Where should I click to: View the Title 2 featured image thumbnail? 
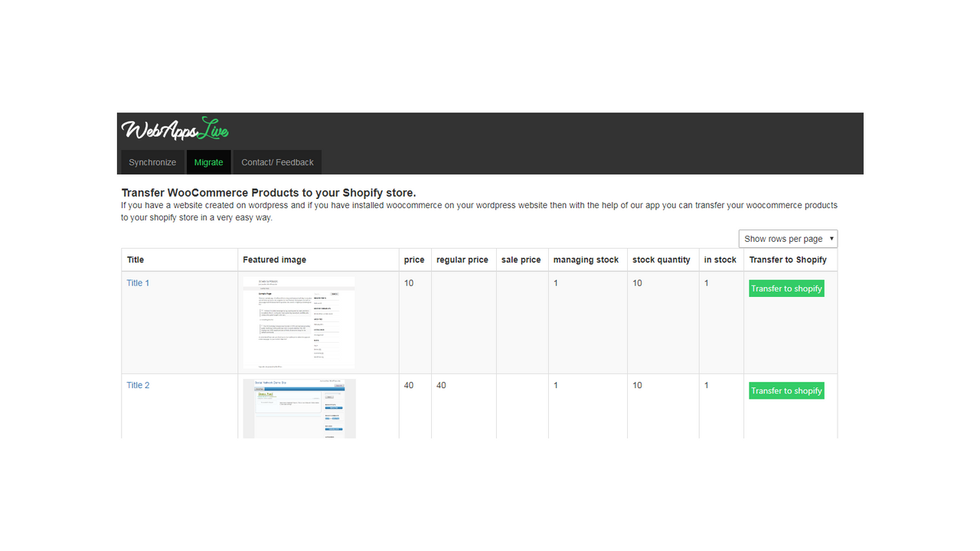click(299, 409)
